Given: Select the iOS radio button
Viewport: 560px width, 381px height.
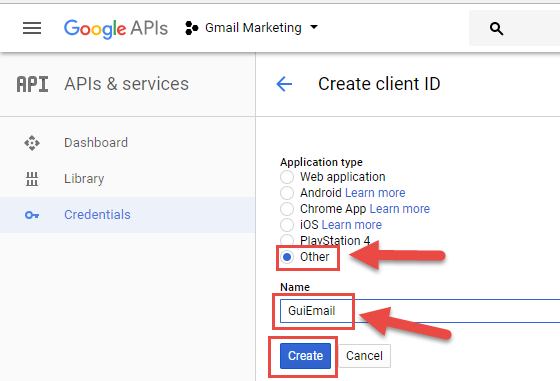Looking at the screenshot, I should (x=287, y=225).
